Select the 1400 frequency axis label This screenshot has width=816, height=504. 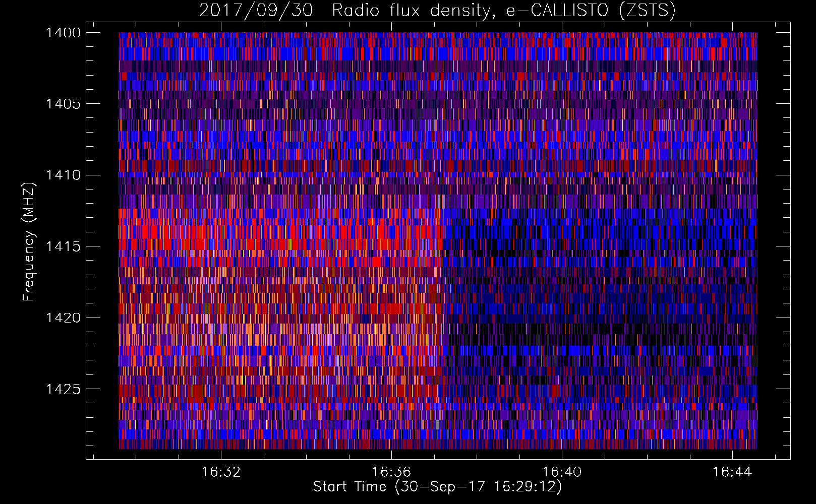(x=63, y=33)
